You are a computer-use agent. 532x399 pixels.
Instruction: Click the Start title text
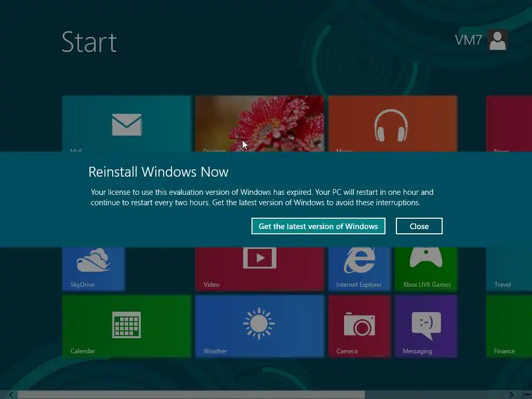point(89,42)
